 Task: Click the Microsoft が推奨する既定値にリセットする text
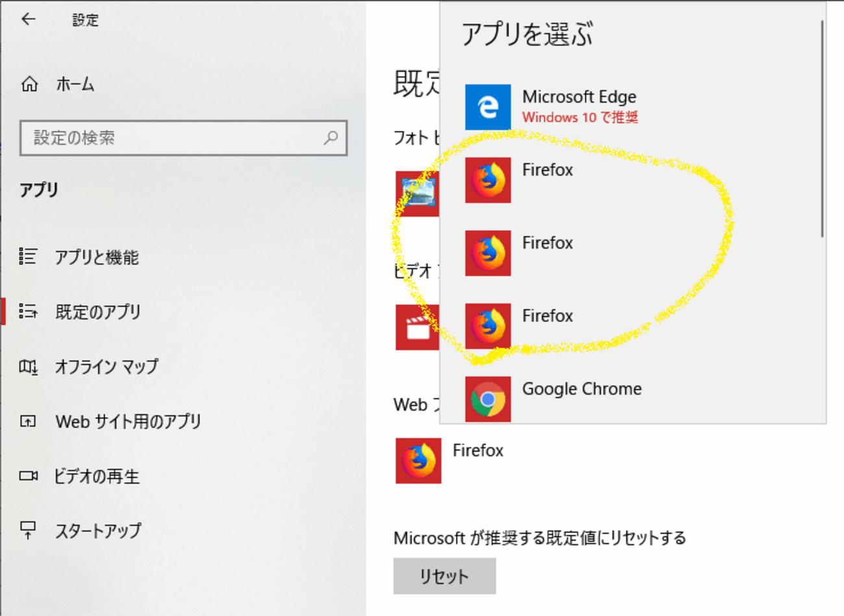pyautogui.click(x=540, y=537)
